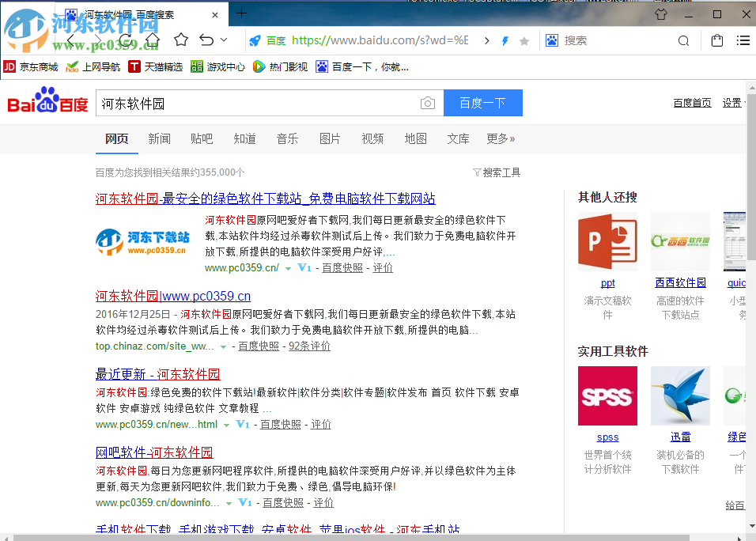The image size is (756, 541).
Task: Click the Baidu search input containing 河东软件园
Action: (257, 103)
